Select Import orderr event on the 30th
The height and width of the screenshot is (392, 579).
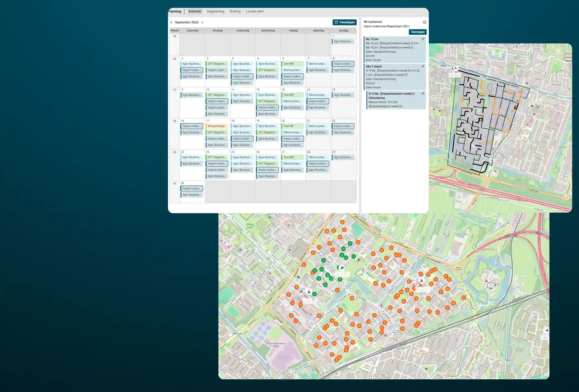192,188
